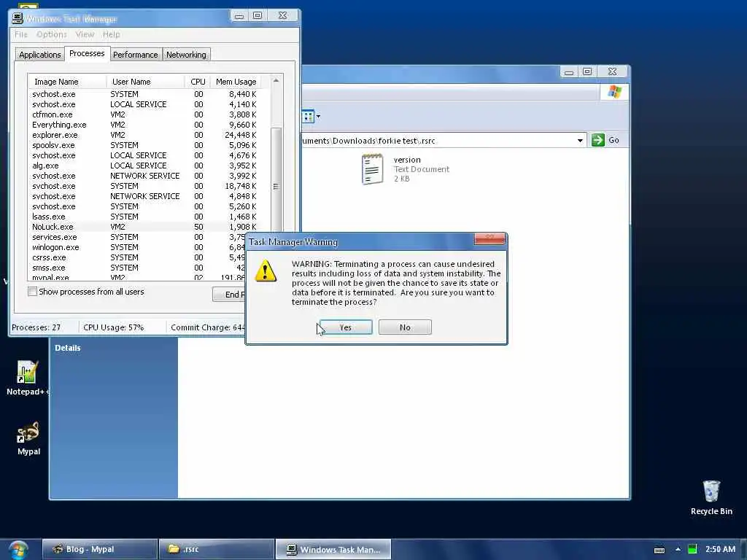
Task: Select the lsass.exe process row
Action: (144, 217)
